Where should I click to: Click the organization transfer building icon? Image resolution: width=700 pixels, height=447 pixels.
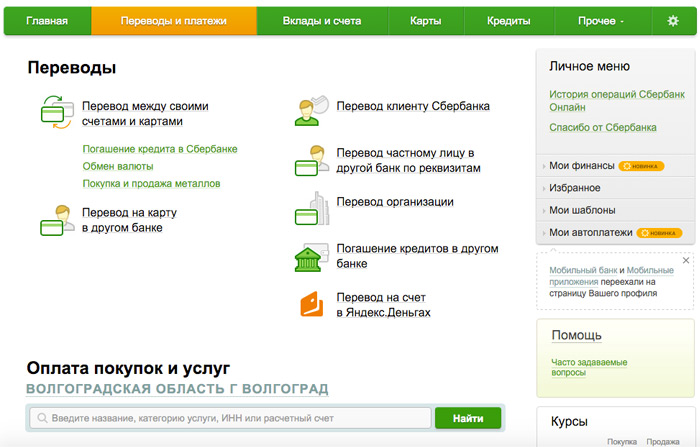click(312, 209)
